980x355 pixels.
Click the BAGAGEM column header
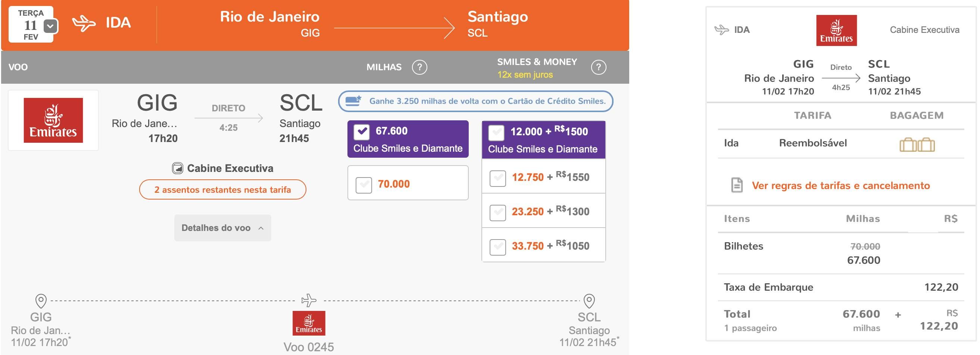click(917, 115)
